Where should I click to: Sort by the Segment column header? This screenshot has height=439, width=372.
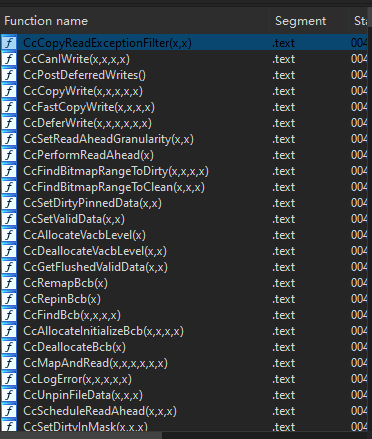point(309,21)
